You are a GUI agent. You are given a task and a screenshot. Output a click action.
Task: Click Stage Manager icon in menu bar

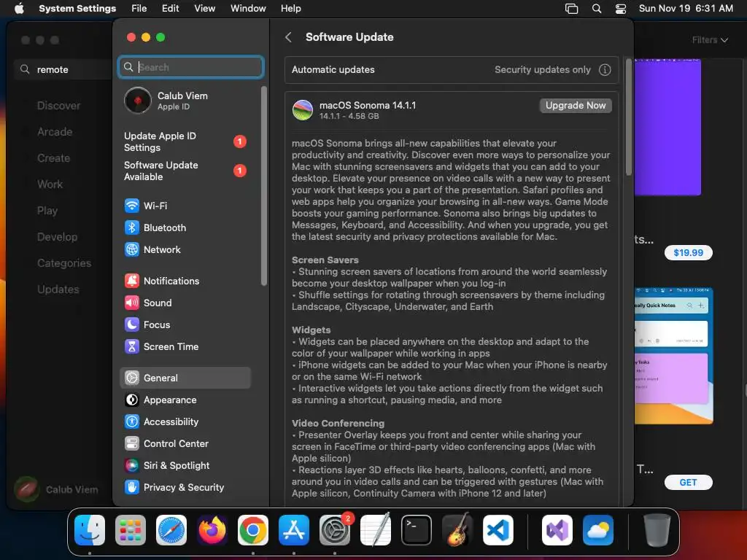click(x=571, y=9)
